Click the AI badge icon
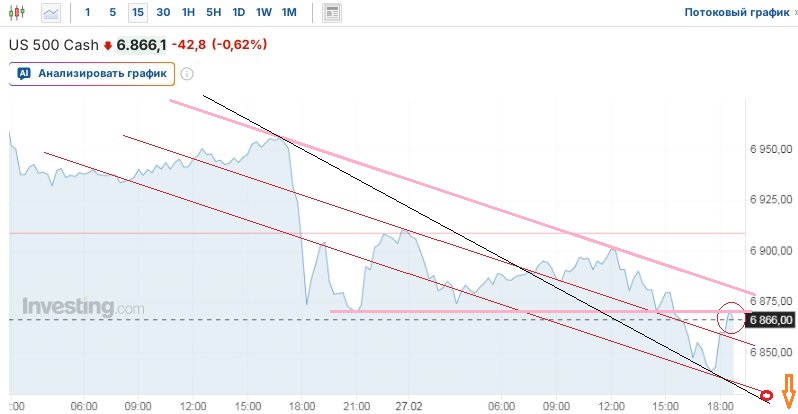This screenshot has width=798, height=414. [x=24, y=73]
